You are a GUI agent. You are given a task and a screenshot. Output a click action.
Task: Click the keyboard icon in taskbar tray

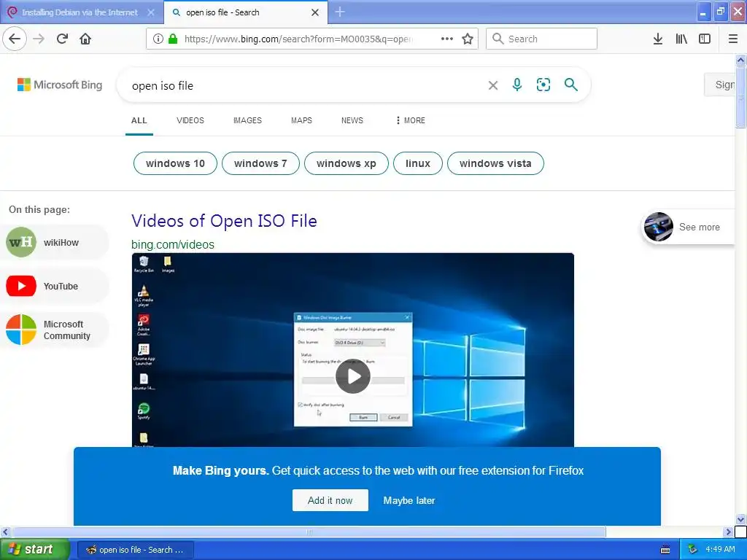click(x=665, y=550)
